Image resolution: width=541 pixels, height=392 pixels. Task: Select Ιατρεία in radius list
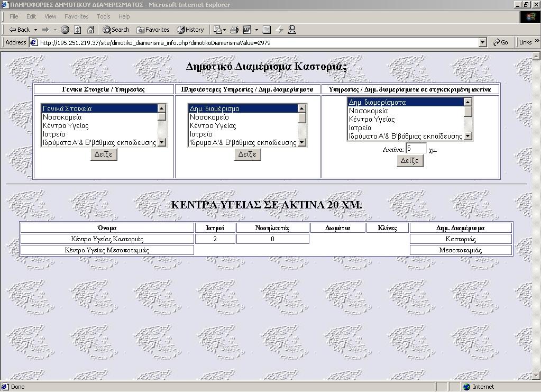point(406,127)
